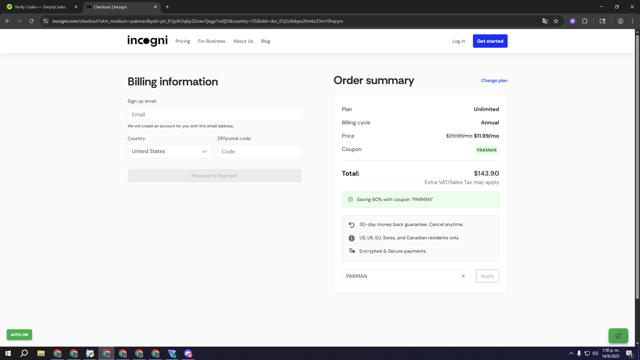Click the blue Get started button
The image size is (640, 360).
(x=490, y=41)
